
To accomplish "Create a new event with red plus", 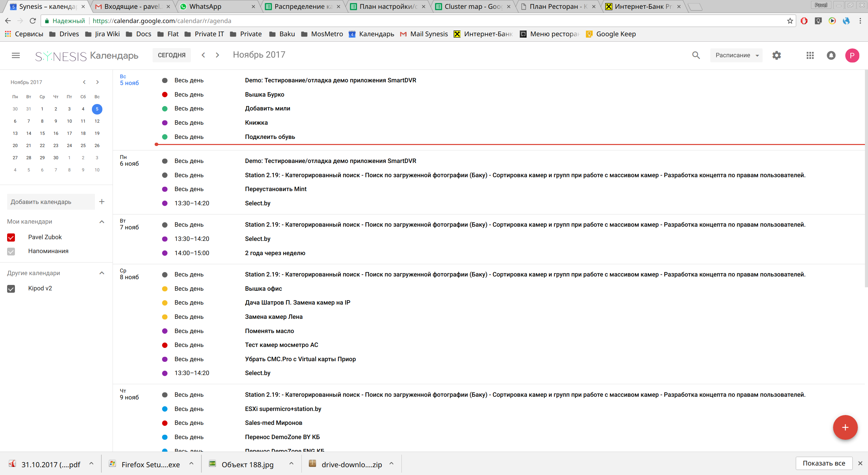I will pyautogui.click(x=845, y=427).
